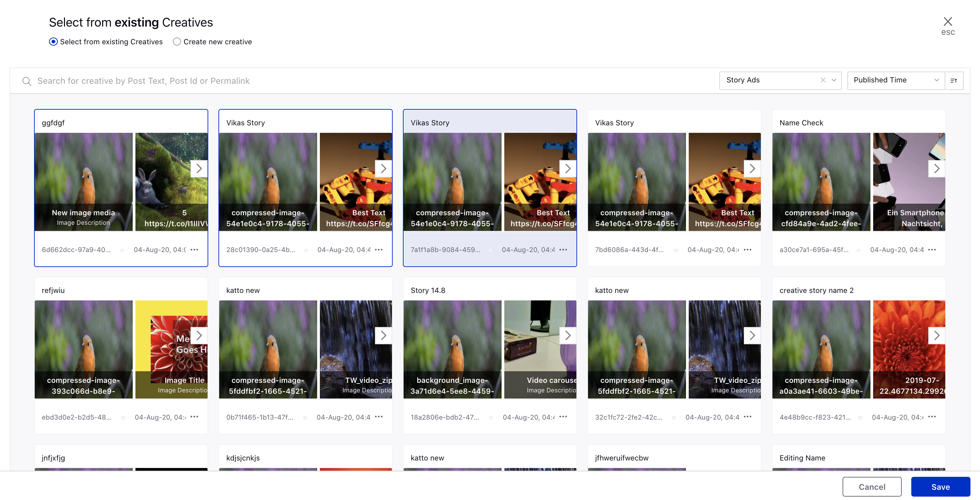
Task: Select the 'Select from existing Creatives' radio button
Action: [x=53, y=42]
